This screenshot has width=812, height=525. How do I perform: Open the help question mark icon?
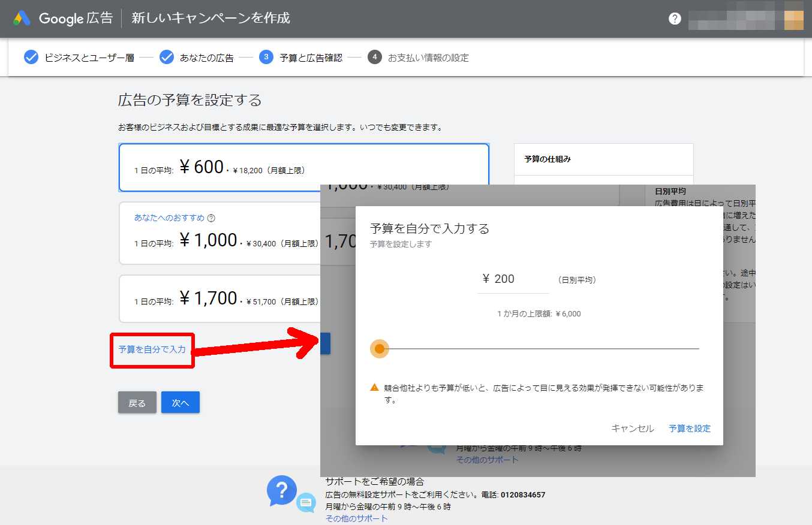point(675,19)
